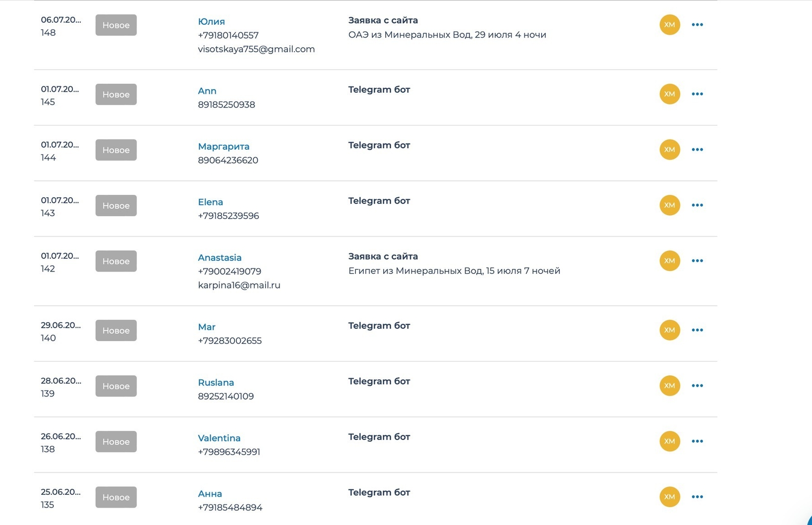Click the 'Новое' status button for request 135

(x=116, y=497)
